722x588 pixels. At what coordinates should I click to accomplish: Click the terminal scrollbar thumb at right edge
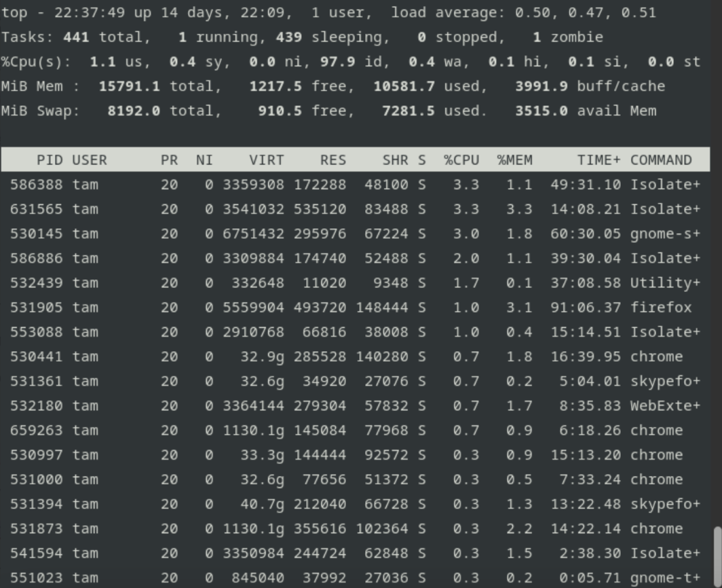click(x=717, y=557)
